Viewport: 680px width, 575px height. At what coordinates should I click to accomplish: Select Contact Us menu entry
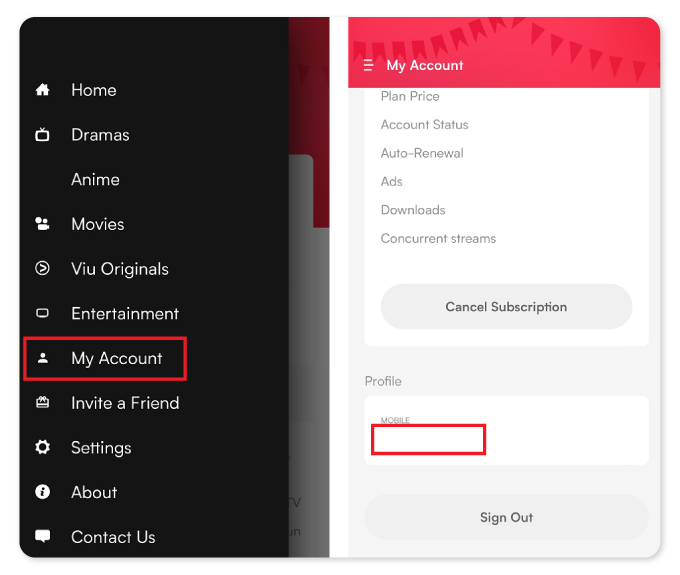[113, 537]
